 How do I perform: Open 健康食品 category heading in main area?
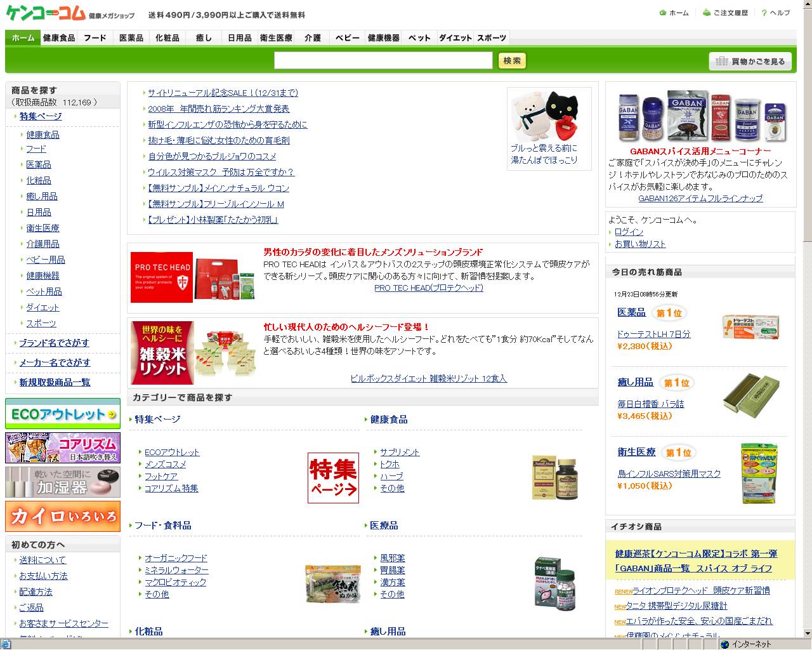click(389, 420)
